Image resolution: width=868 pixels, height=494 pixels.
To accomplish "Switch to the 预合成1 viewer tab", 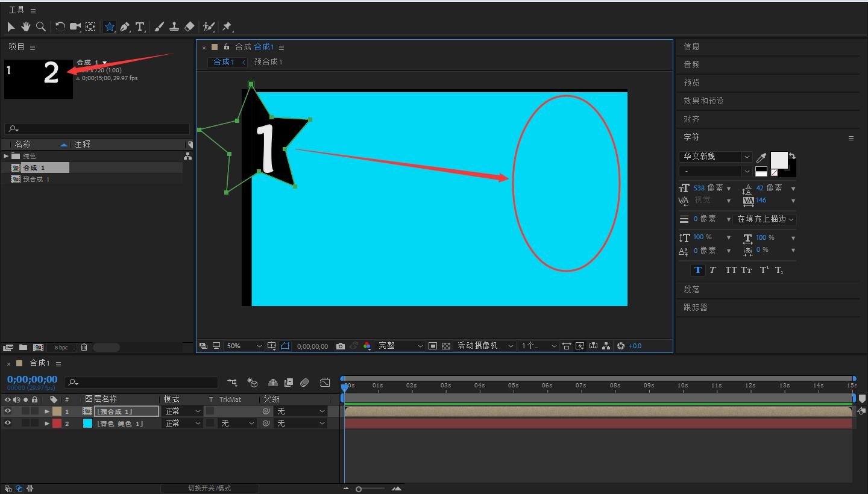I will click(x=268, y=62).
